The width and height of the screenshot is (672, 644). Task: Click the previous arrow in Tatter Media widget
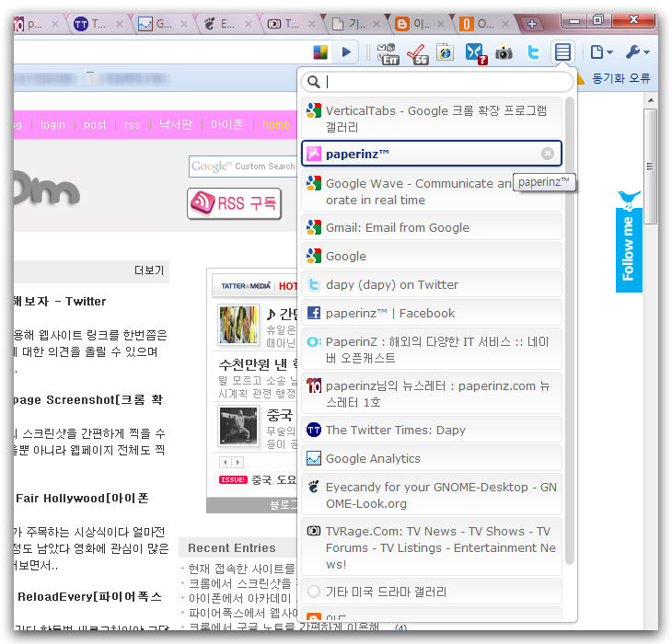tap(226, 463)
